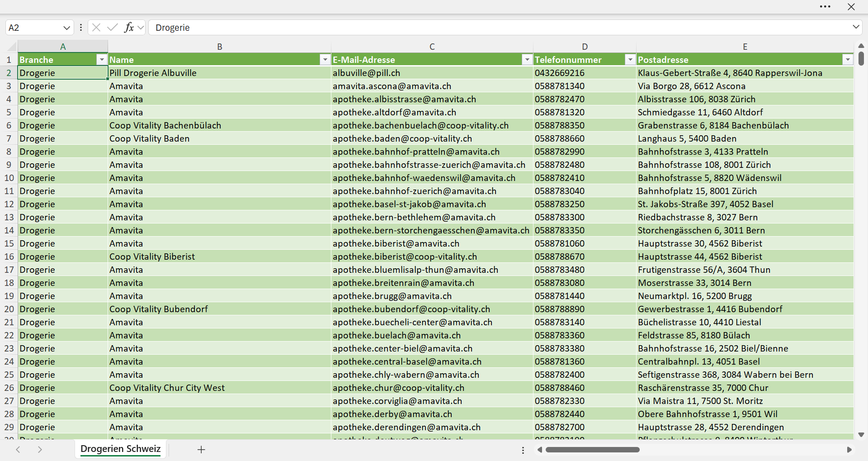Close the window with the X button
The image size is (868, 461).
pos(851,7)
